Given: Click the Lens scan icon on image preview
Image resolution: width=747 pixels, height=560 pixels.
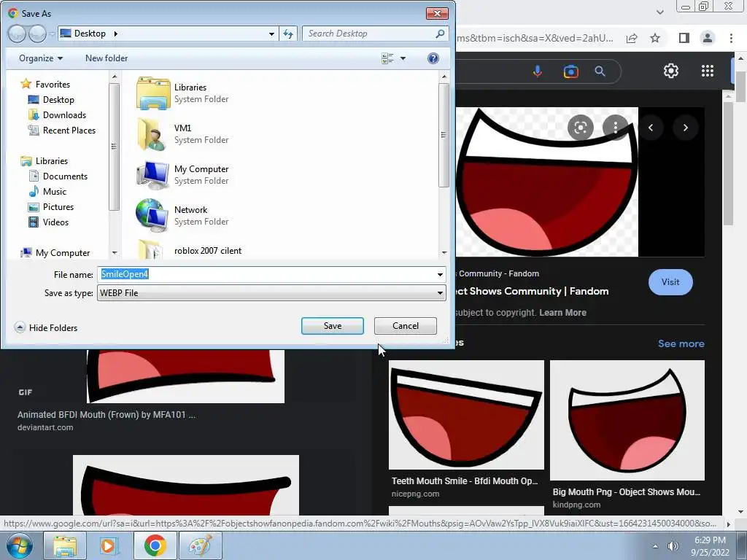Looking at the screenshot, I should coord(580,127).
